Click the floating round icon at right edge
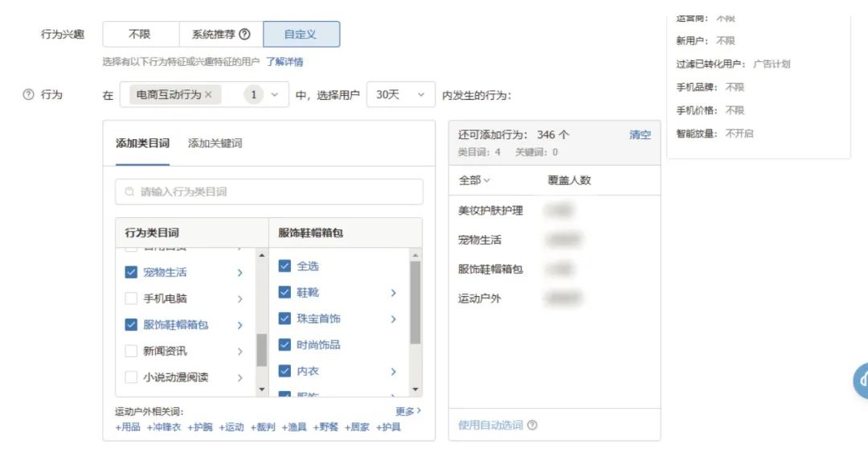This screenshot has width=868, height=457. tap(861, 381)
